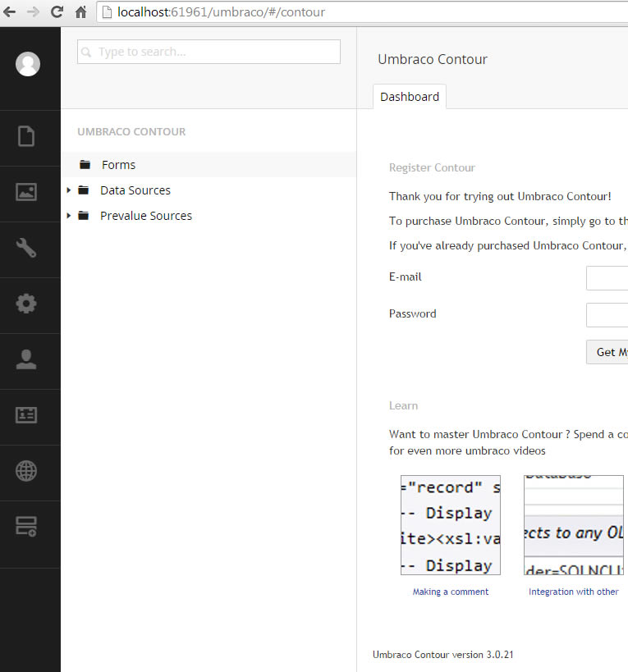The height and width of the screenshot is (672, 628).
Task: Open 'Integration with other' video link
Action: 574,592
